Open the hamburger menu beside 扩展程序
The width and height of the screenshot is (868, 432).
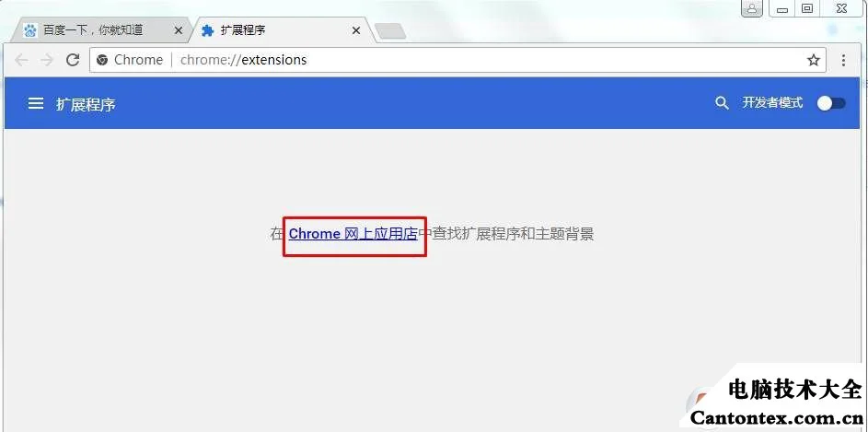click(x=36, y=103)
